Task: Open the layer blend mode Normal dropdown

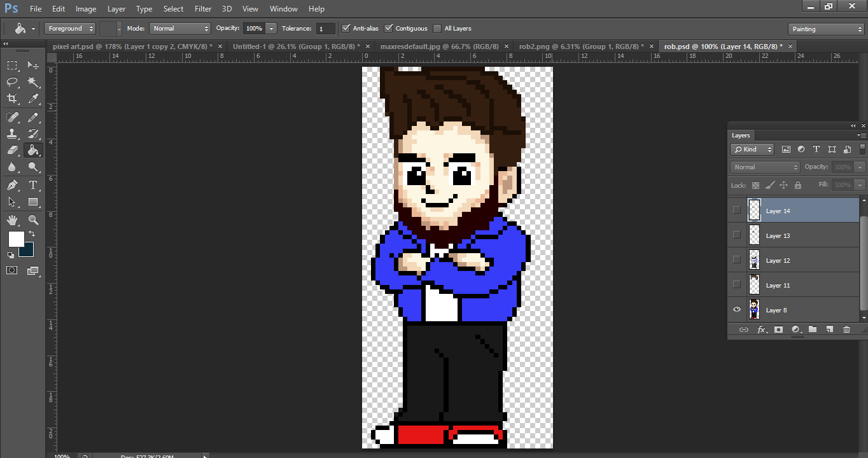Action: [765, 167]
